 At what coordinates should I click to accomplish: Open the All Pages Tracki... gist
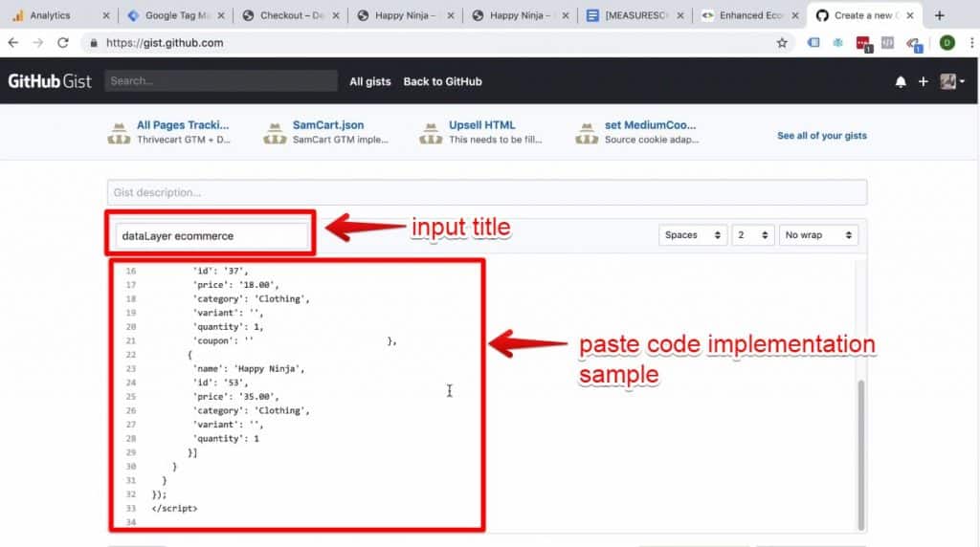pos(183,125)
